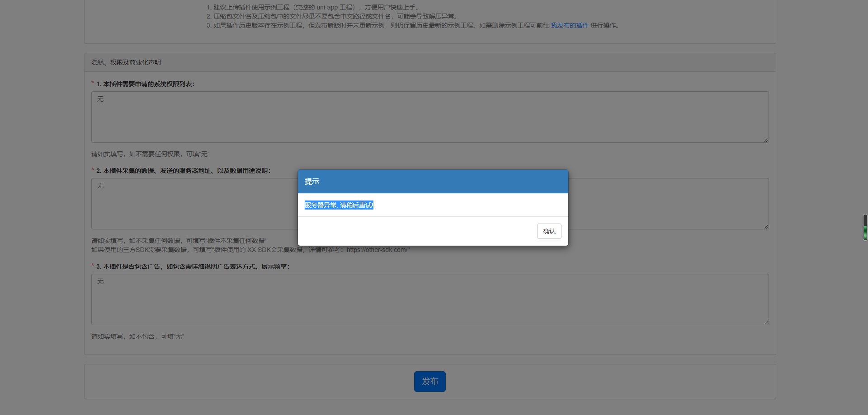Click the page's vertical scrollbar thumb
Image resolution: width=868 pixels, height=415 pixels.
coord(865,227)
